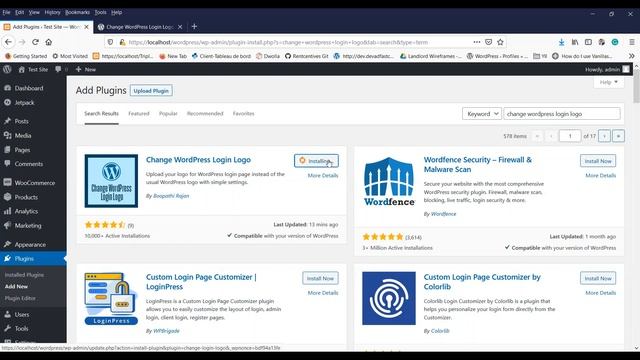Open the Plugin Editor submenu
Screen dimensions: 640x360
pyautogui.click(x=20, y=298)
